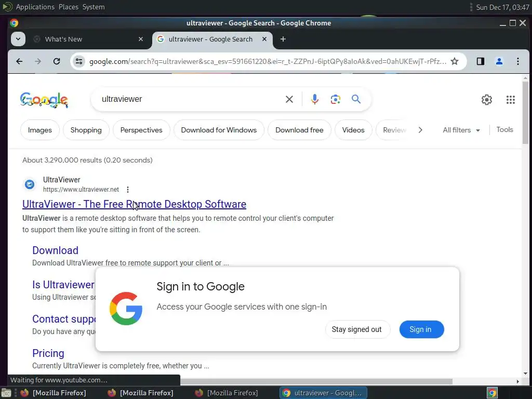Open a new tab with the plus icon
The height and width of the screenshot is (399, 532).
(x=283, y=39)
